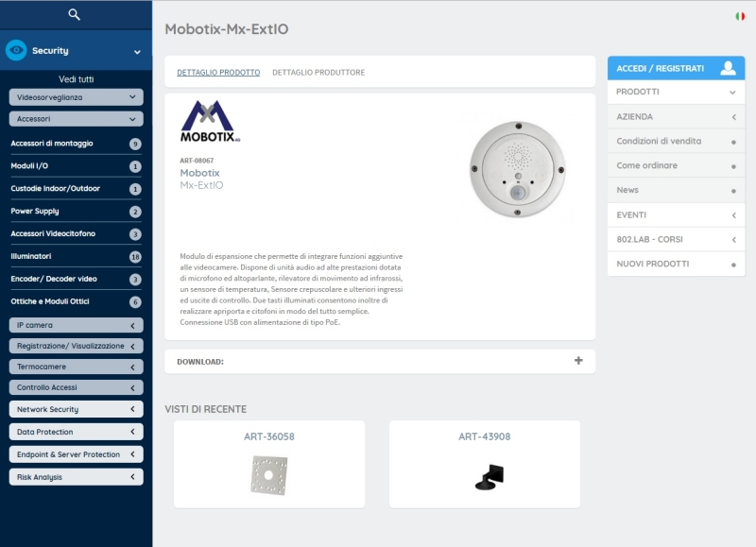The height and width of the screenshot is (547, 756).
Task: Open recently viewed ART-36058 title
Action: 269,436
